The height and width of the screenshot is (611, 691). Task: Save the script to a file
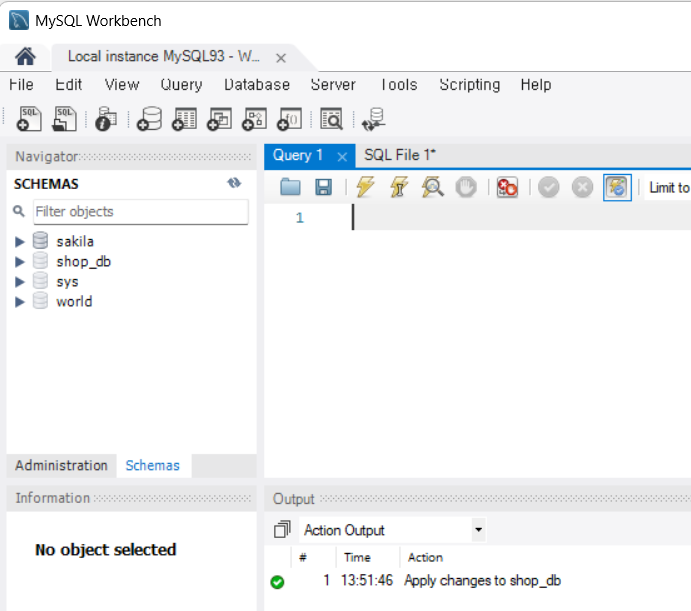click(x=323, y=187)
